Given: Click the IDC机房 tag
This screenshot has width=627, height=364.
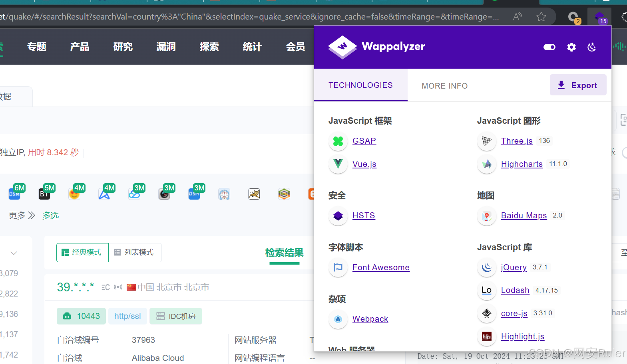Looking at the screenshot, I should coord(176,316).
